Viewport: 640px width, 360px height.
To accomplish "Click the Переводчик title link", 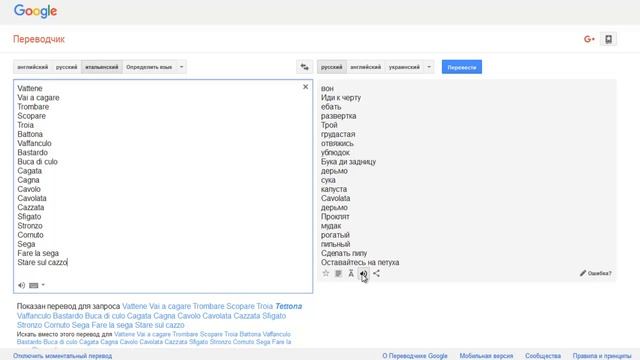I will click(39, 39).
